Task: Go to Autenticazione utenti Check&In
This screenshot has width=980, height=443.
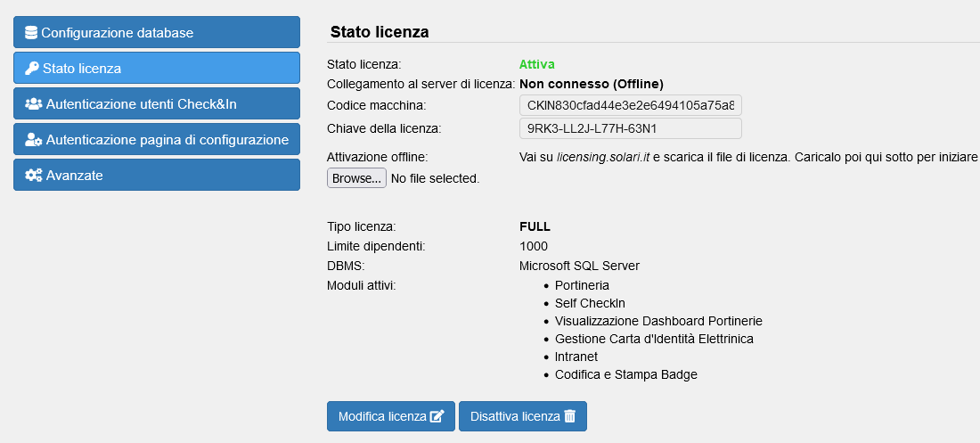Action: pos(157,104)
